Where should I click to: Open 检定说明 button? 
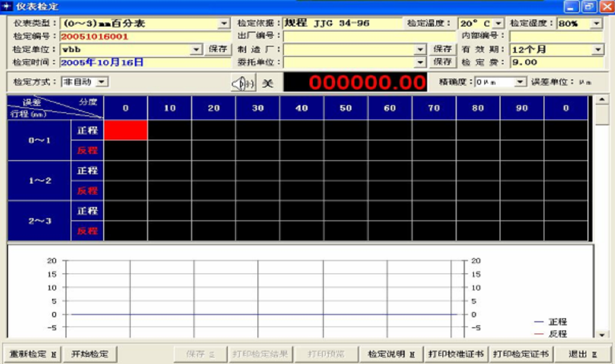coord(391,354)
